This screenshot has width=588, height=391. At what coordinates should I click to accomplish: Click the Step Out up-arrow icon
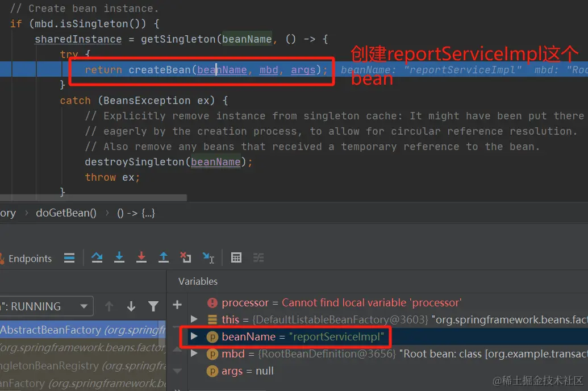[164, 257]
